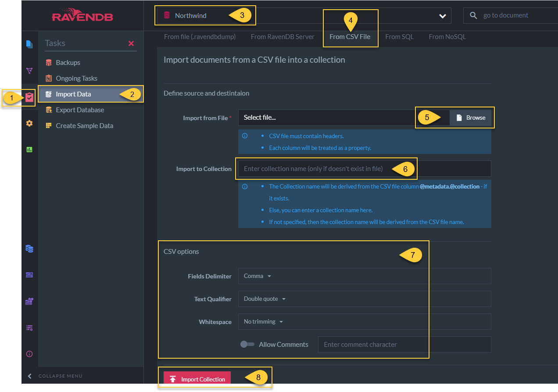Open Ongoing Tasks in Tasks menu
The image size is (558, 392).
77,78
